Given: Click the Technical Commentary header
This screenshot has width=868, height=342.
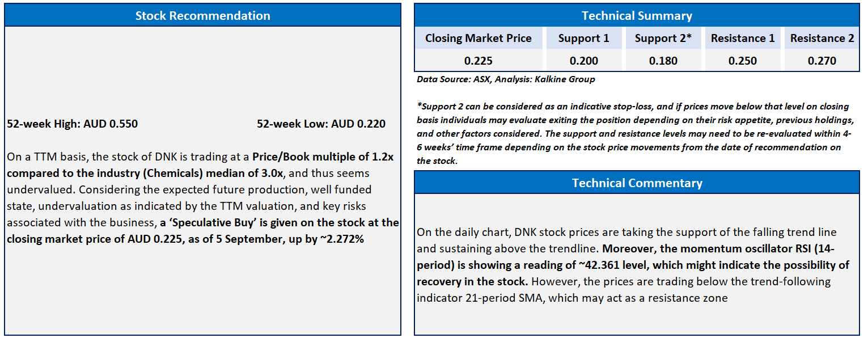Looking at the screenshot, I should (637, 183).
